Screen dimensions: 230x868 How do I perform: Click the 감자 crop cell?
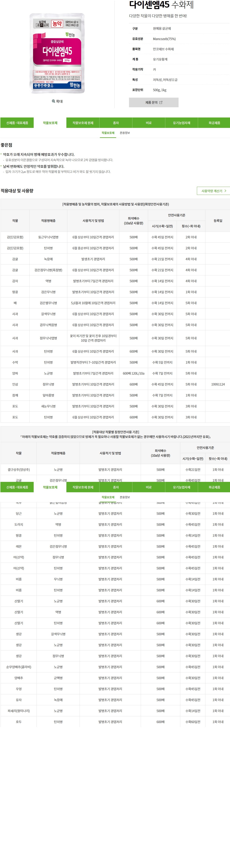[15, 281]
